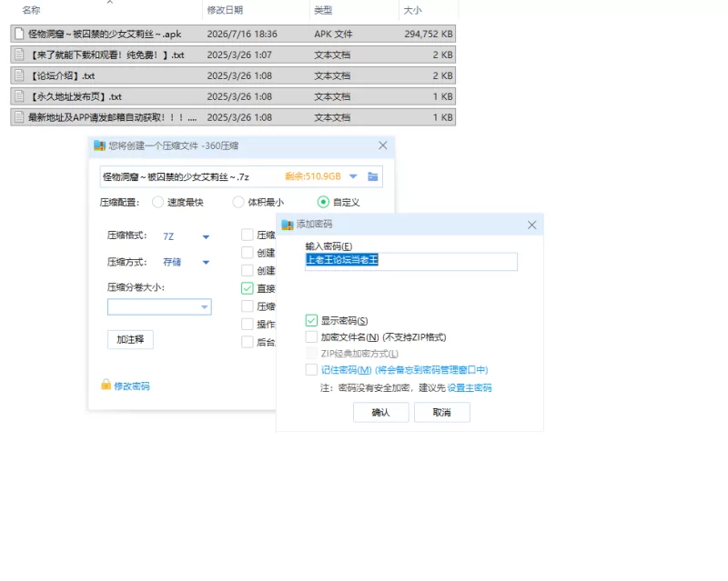
Task: Click the app icon in 添加密码 dialog title
Action: (x=288, y=225)
